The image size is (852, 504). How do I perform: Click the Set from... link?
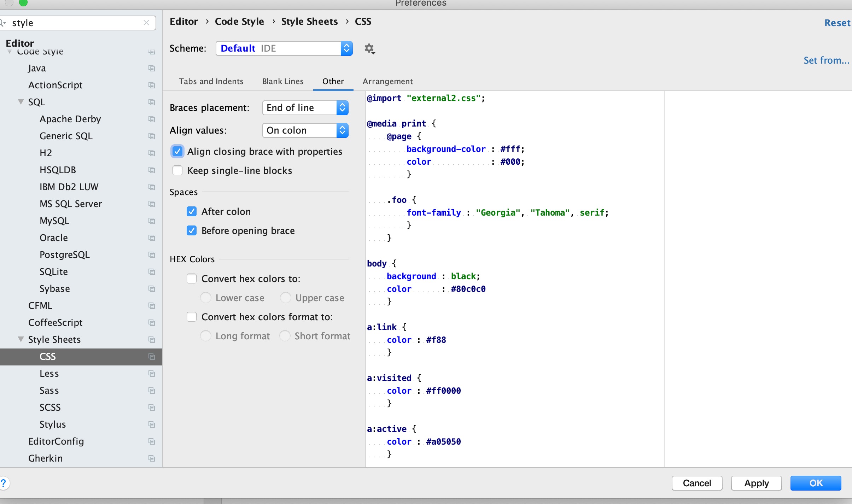pyautogui.click(x=827, y=60)
